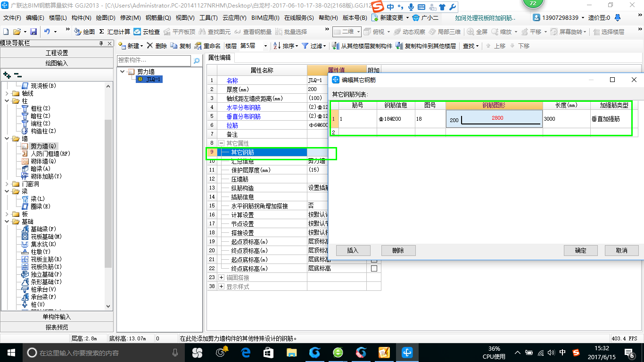Click the 取消 button
Screen dimensions: 644x362
point(622,250)
